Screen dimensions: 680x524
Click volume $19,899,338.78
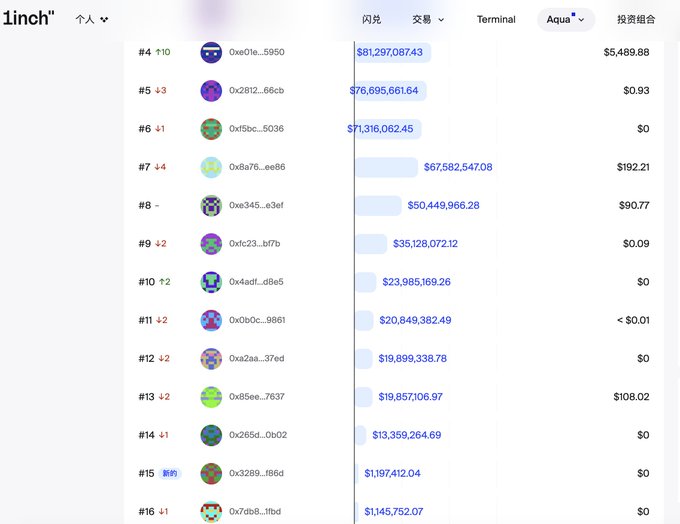coord(412,358)
